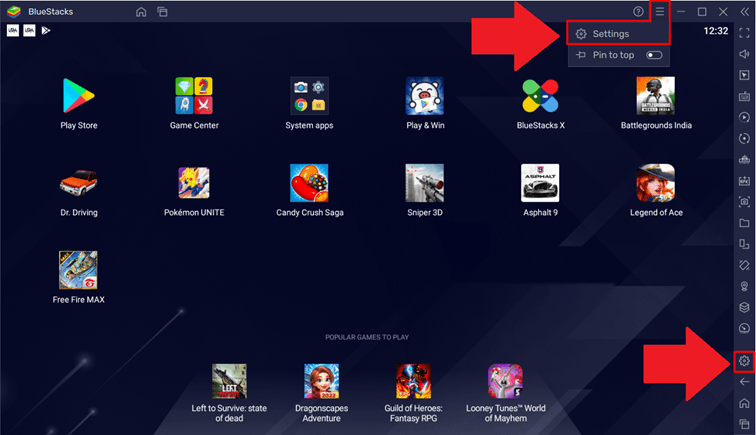
Task: Open the multi-instance tab icon in title bar
Action: pyautogui.click(x=162, y=12)
